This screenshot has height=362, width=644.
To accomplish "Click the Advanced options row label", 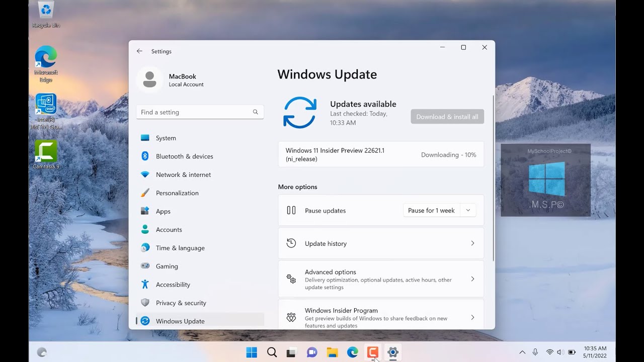I will coord(330,272).
